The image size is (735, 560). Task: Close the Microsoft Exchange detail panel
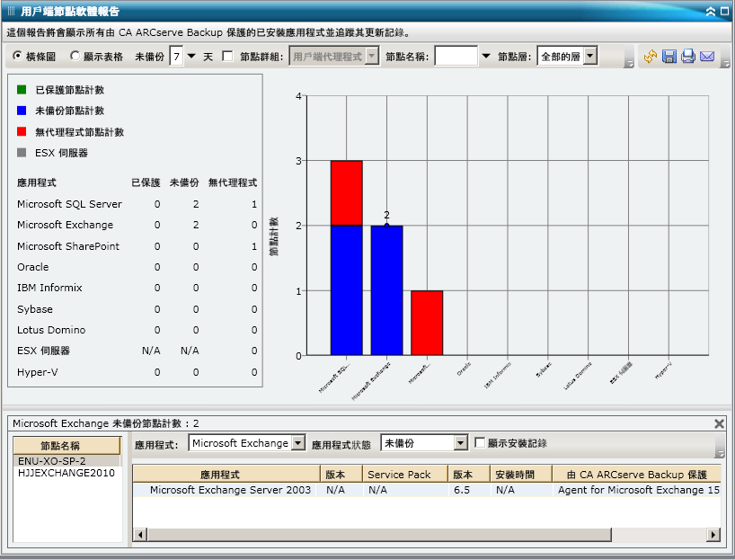pyautogui.click(x=719, y=424)
